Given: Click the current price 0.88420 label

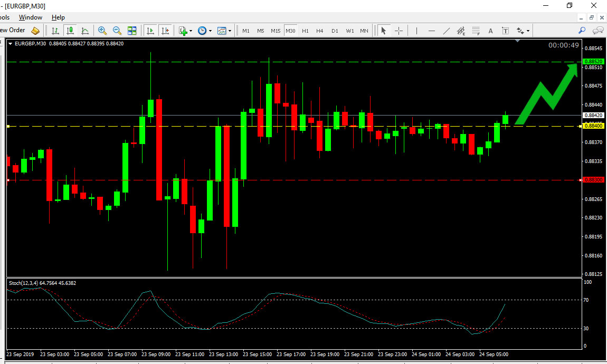Looking at the screenshot, I should pos(593,116).
